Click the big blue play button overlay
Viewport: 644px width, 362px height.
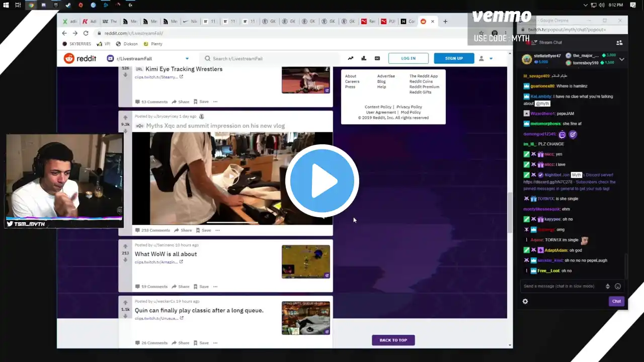[x=322, y=181]
